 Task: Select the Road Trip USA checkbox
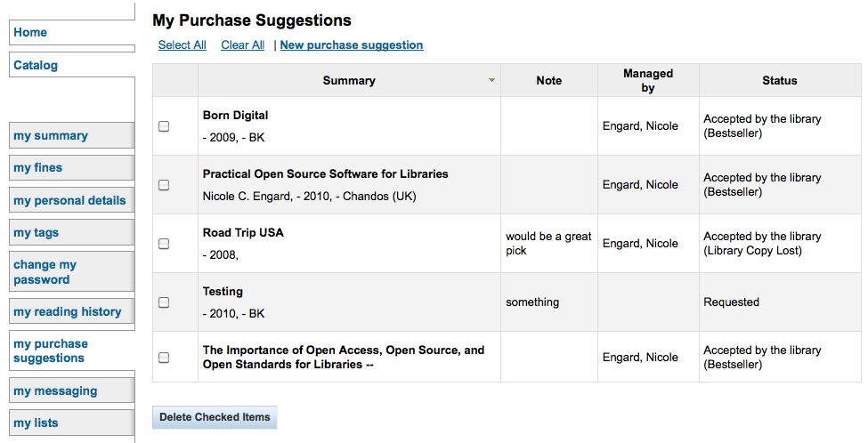point(164,244)
